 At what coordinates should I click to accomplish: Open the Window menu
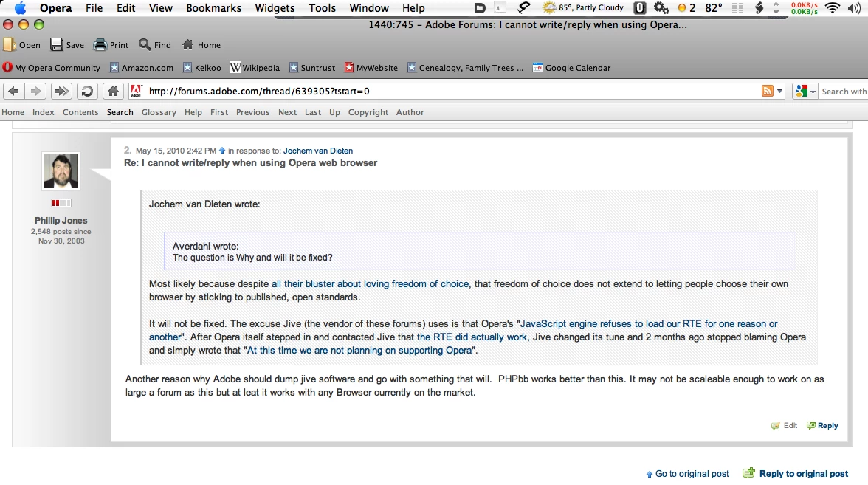[369, 7]
